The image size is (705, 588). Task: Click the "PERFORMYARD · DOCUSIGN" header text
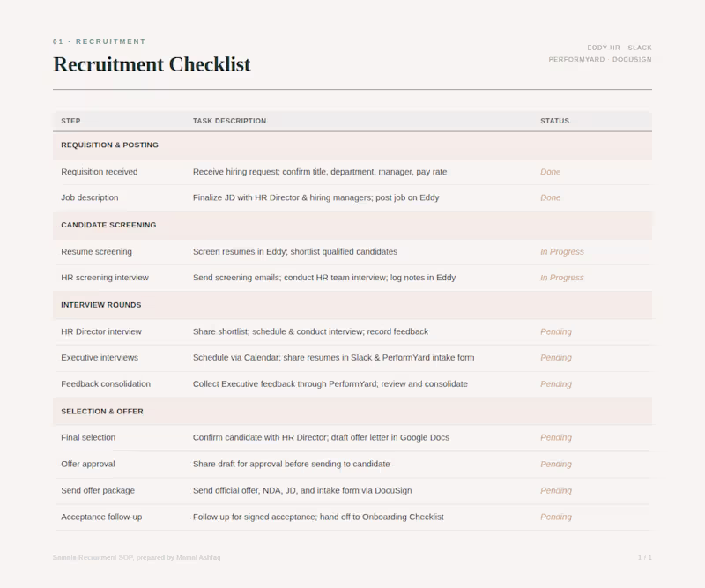(x=600, y=59)
